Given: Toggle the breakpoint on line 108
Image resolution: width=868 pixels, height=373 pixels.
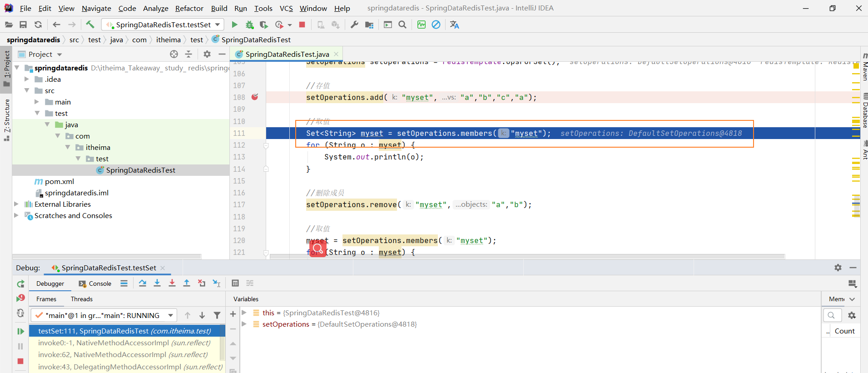Looking at the screenshot, I should (x=255, y=97).
